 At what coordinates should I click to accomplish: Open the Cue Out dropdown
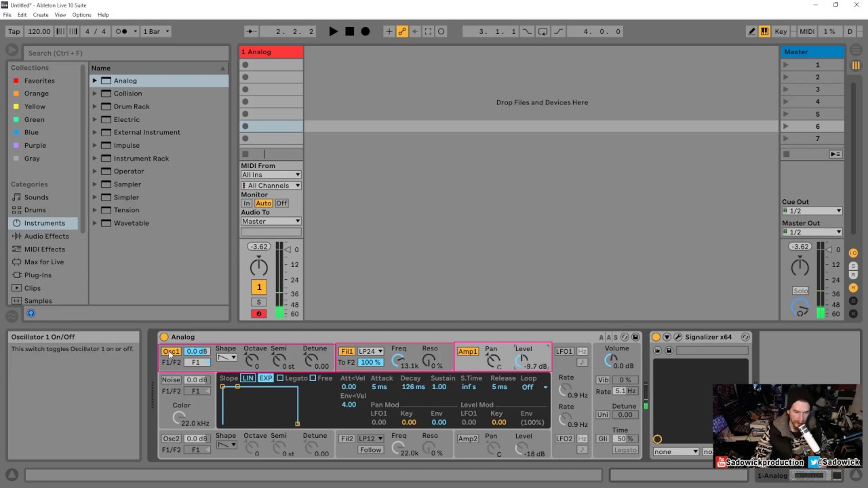[812, 211]
